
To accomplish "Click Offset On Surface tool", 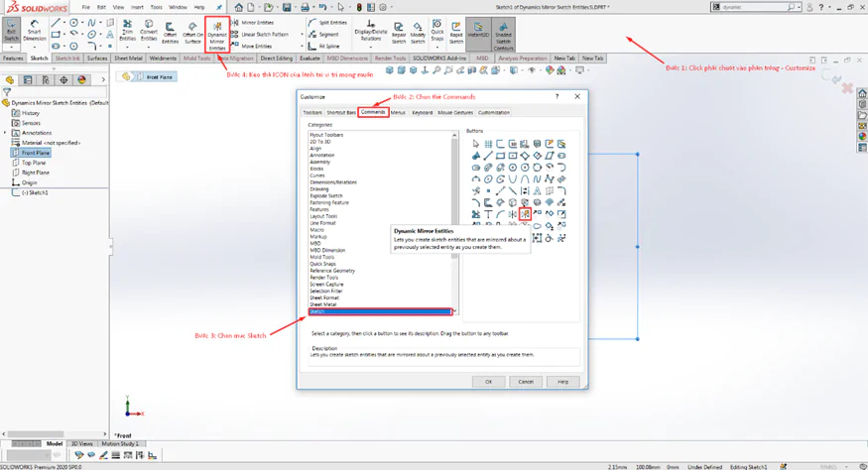I will [192, 33].
